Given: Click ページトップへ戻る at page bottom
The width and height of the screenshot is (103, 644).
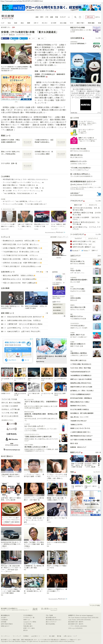Looking at the screenshot, I should [x=95, y=605].
